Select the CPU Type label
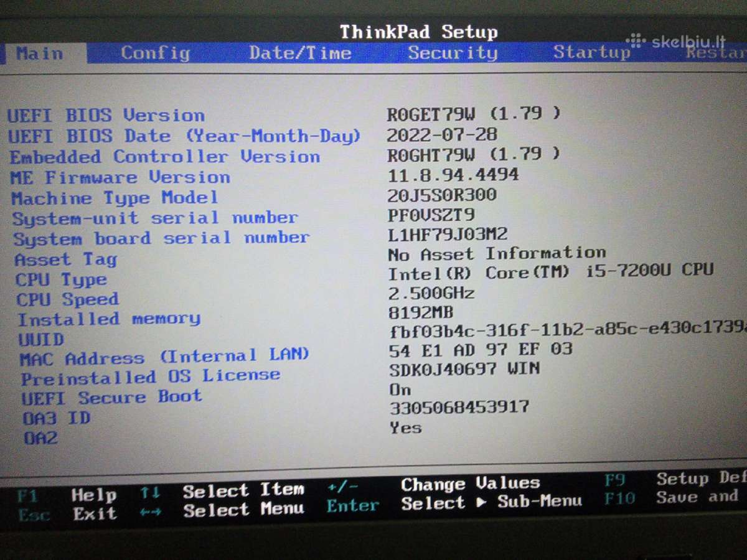 click(61, 280)
